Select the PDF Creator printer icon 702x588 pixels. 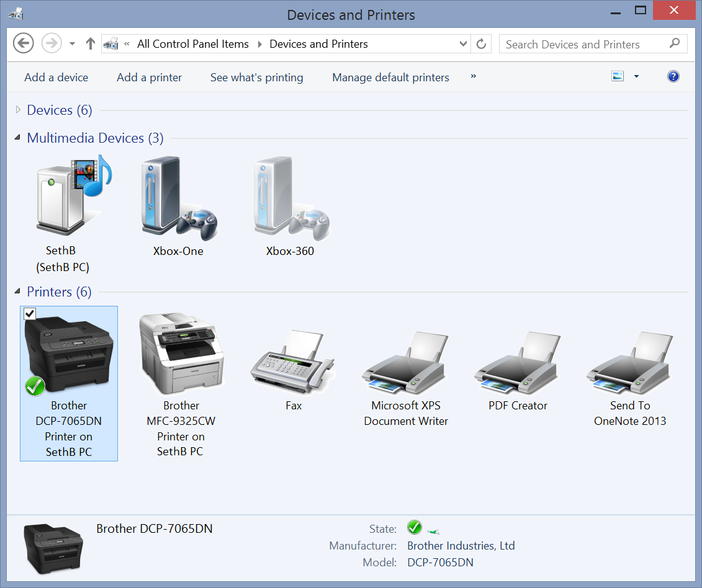[518, 362]
